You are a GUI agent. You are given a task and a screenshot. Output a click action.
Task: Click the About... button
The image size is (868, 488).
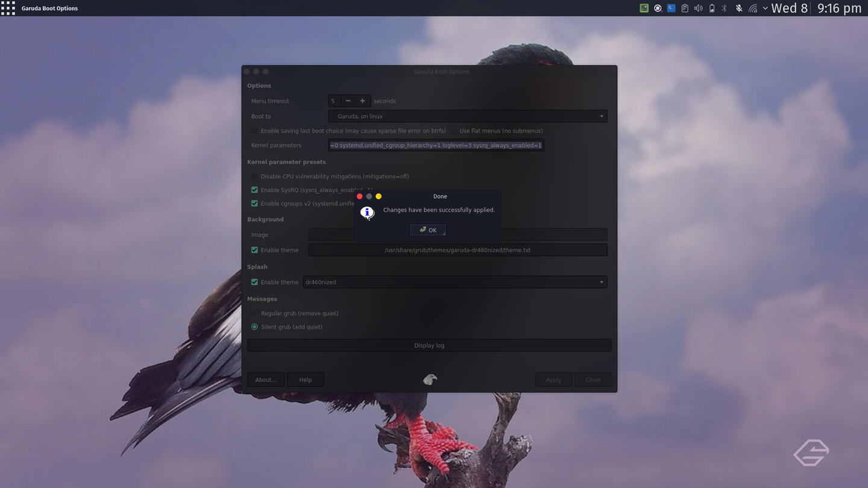click(266, 380)
